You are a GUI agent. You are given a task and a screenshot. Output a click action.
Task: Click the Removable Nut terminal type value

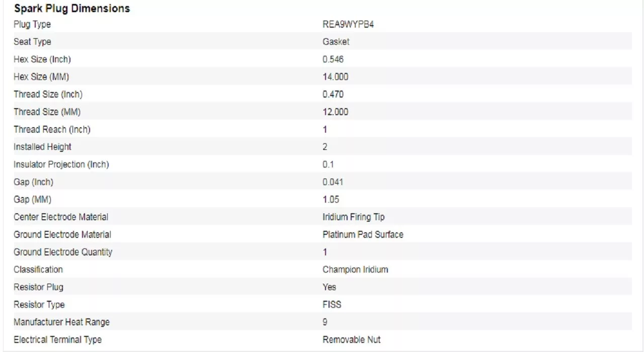pos(351,339)
